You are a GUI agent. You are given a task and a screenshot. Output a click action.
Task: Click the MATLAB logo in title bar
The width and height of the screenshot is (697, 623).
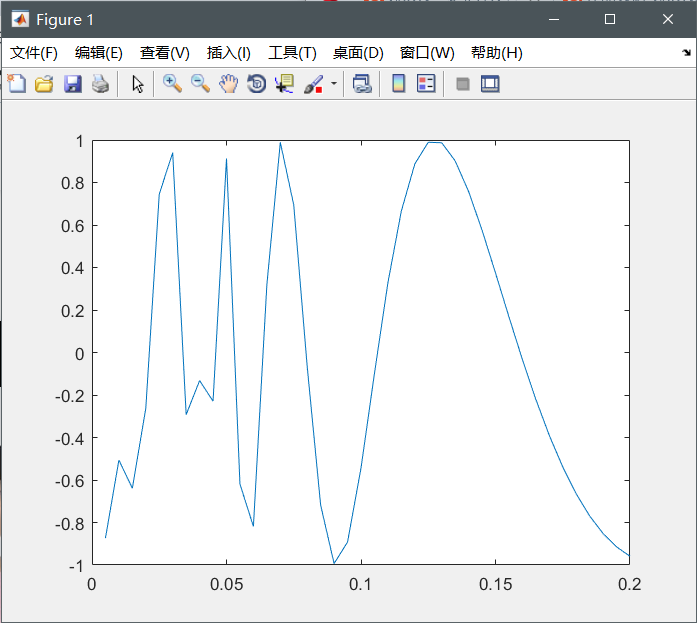click(x=20, y=19)
